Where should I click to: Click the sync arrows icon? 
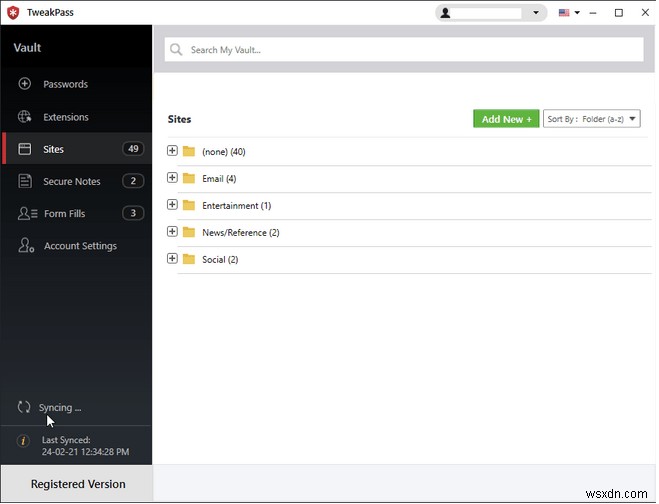coord(24,407)
